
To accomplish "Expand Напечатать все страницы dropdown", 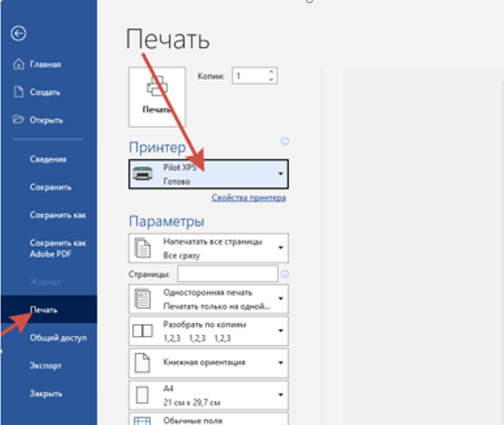I will (x=209, y=248).
